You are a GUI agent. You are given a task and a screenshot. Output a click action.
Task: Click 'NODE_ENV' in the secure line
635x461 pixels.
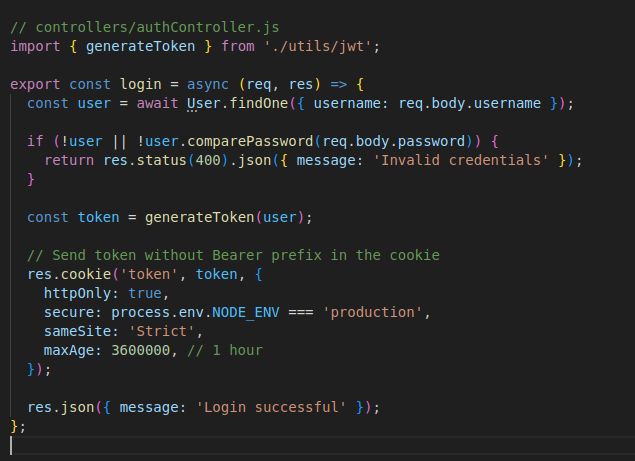coord(245,312)
